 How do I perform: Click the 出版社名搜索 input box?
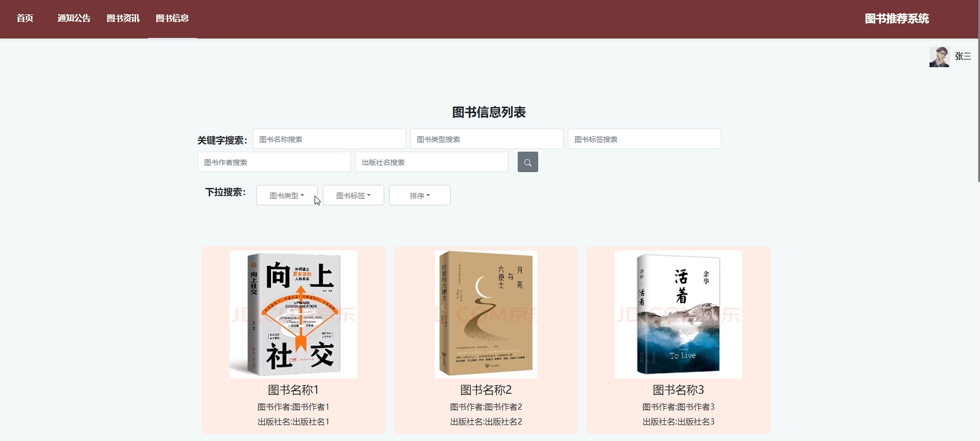pos(431,162)
